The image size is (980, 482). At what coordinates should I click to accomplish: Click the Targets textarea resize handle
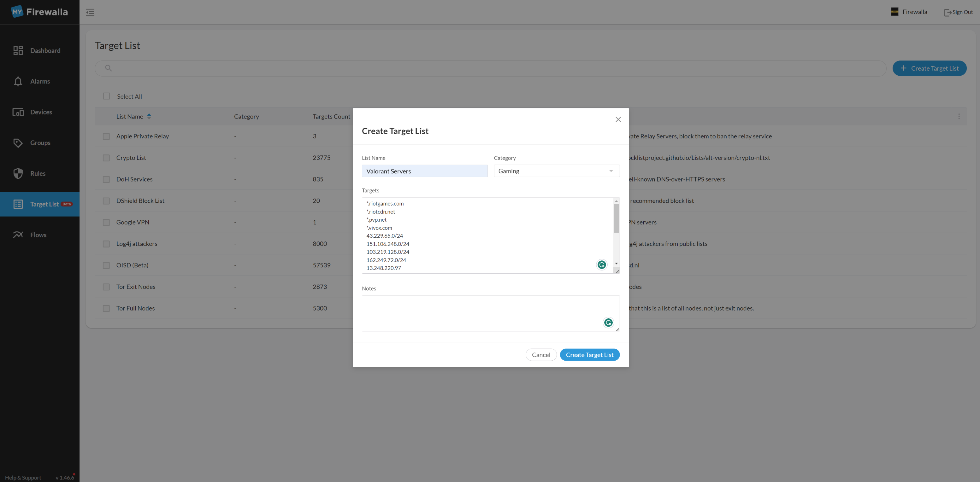click(617, 271)
